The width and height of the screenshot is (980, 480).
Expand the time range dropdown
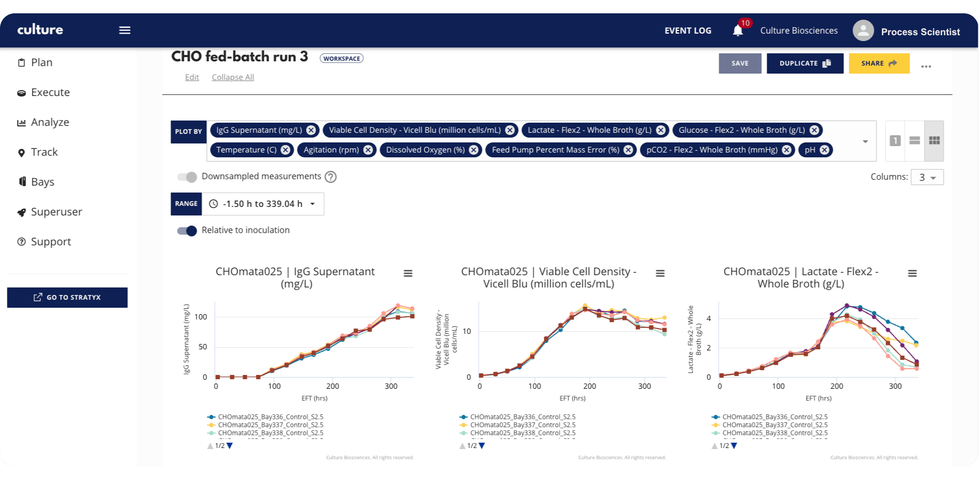pos(312,204)
